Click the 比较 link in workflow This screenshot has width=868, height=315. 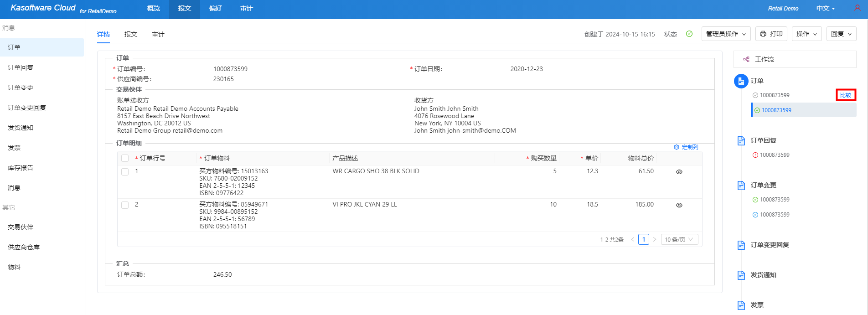point(846,95)
